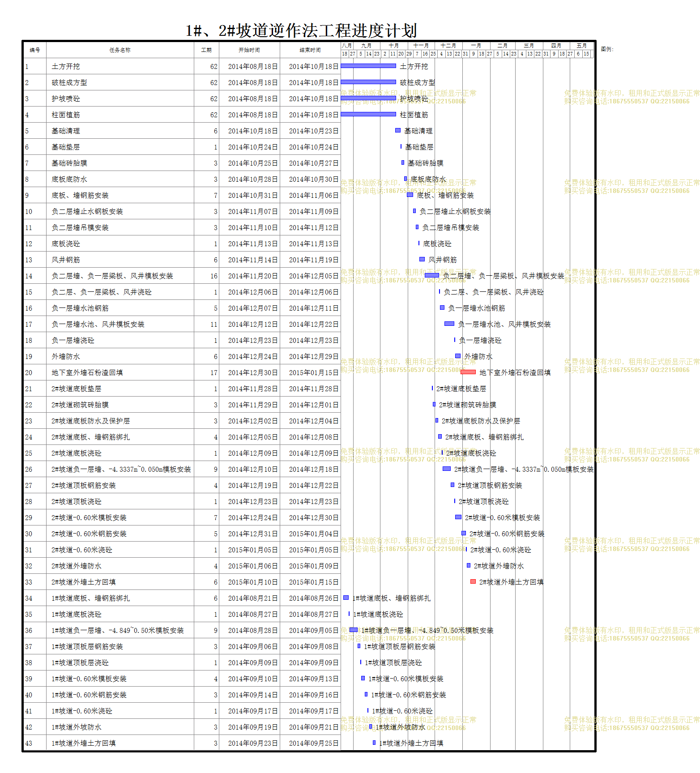Click 基础砖胎膜 in the task name column
The height and width of the screenshot is (773, 700).
coord(69,163)
